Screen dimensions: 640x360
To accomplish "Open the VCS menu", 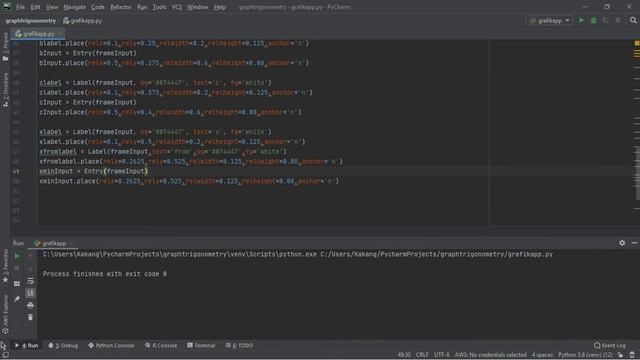I will 177,7.
